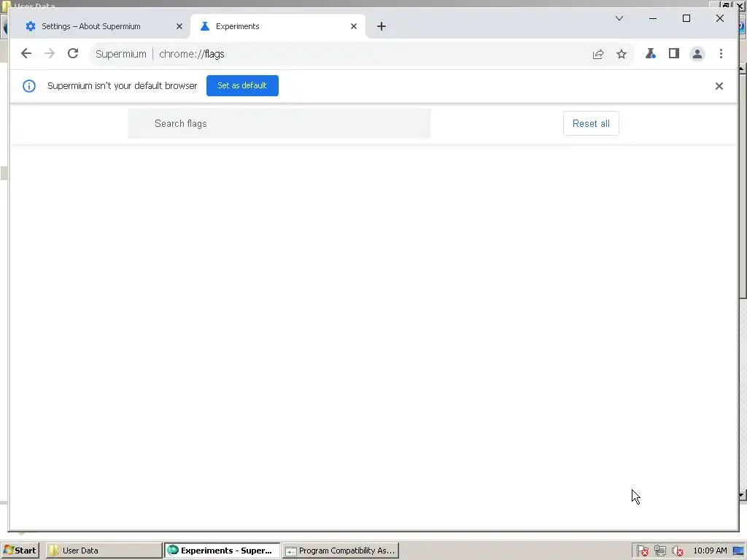
Task: Open the three-dot Supermium menu
Action: 721,54
